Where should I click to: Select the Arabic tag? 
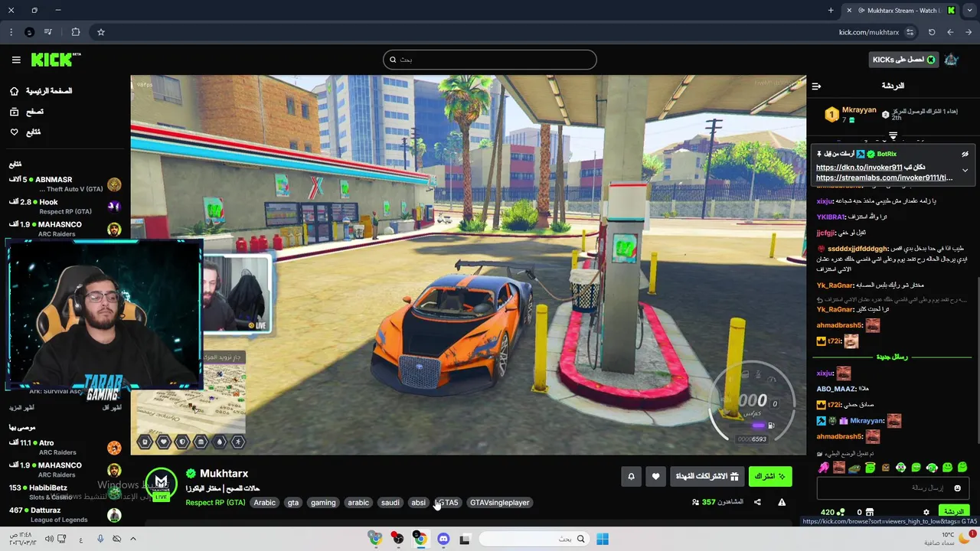(x=264, y=503)
